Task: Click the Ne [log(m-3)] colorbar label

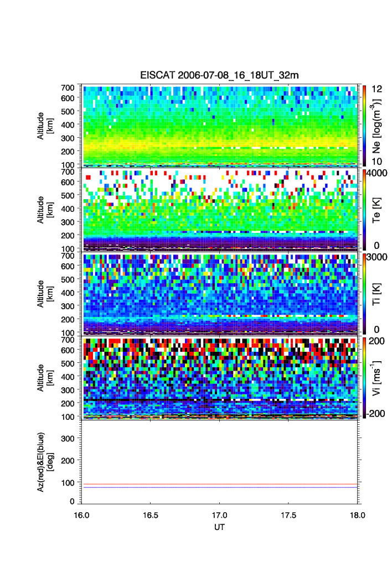Action: [x=376, y=126]
